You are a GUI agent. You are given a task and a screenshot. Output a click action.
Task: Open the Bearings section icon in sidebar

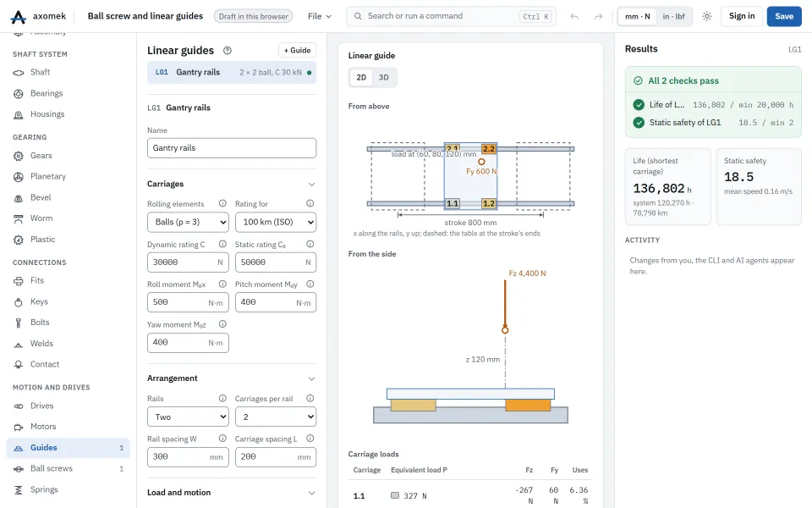[x=18, y=93]
